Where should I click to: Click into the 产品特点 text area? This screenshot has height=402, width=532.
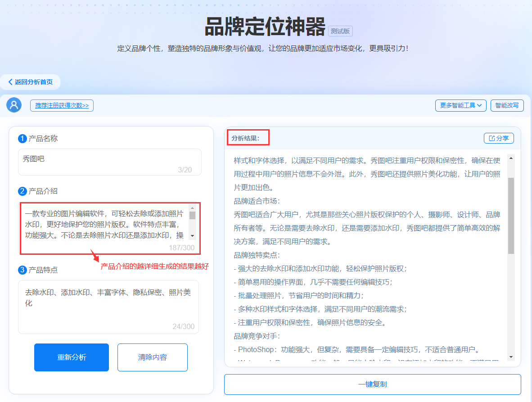[x=108, y=307]
